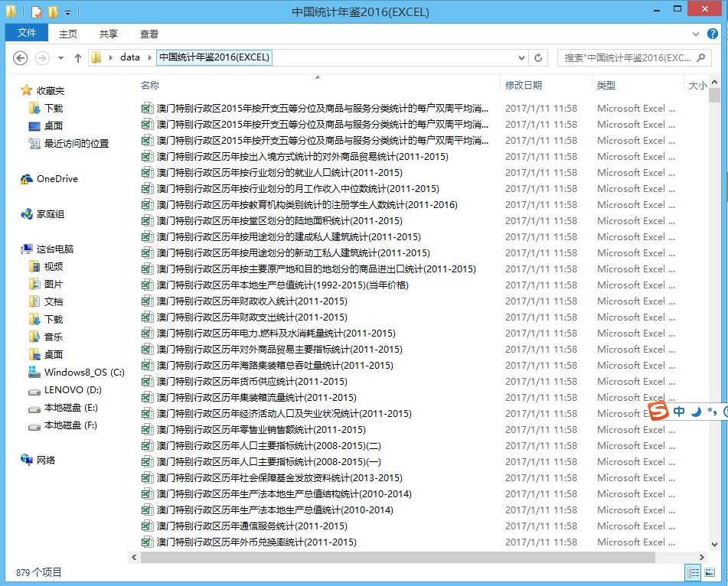Click vertical scrollbar up arrow
728x586 pixels.
[x=714, y=82]
